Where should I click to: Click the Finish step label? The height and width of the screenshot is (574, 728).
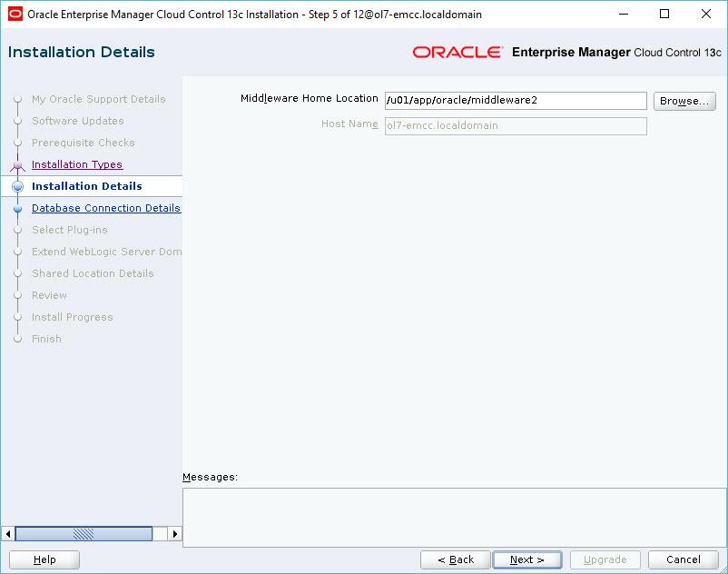click(46, 339)
